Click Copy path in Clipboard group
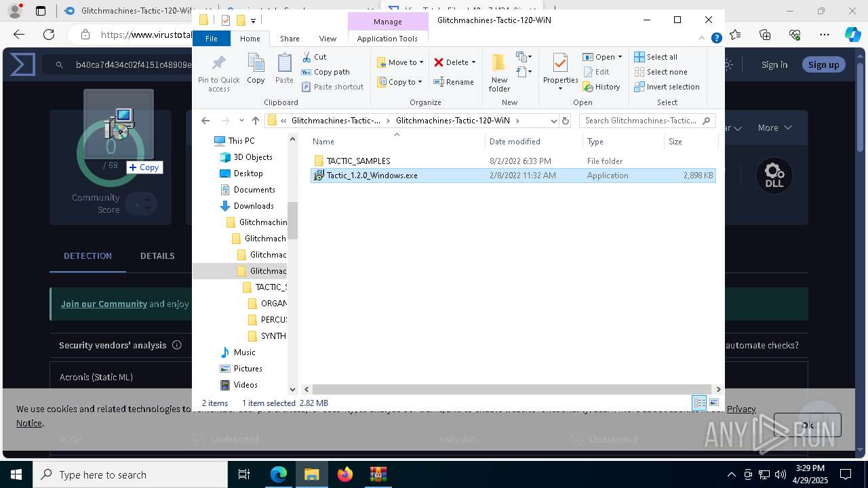868x488 pixels. [325, 72]
